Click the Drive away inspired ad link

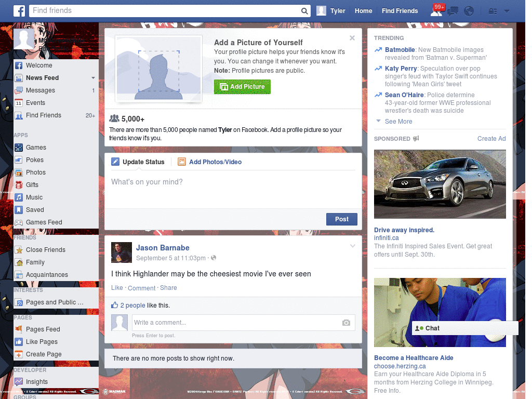coord(404,230)
